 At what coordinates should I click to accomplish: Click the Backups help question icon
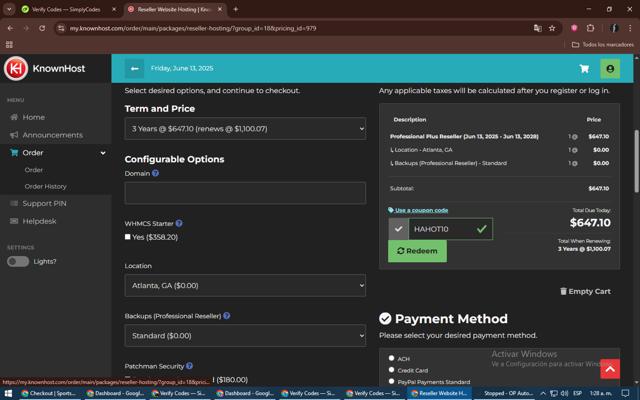click(x=227, y=316)
